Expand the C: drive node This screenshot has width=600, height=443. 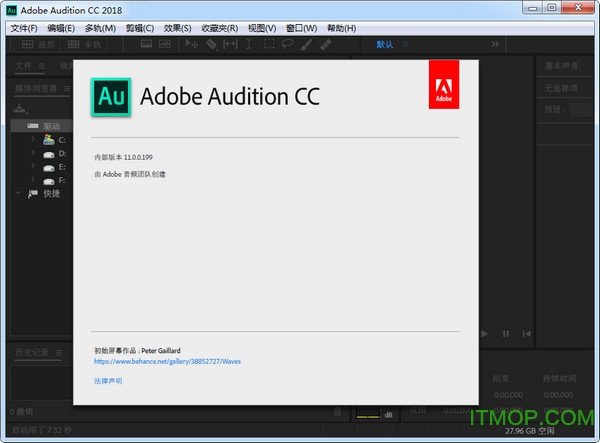click(33, 139)
